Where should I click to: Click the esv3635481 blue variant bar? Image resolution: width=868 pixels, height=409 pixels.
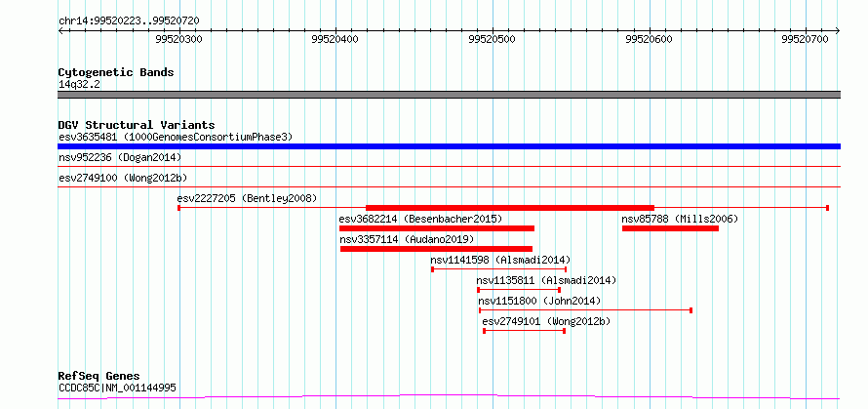[x=449, y=146]
